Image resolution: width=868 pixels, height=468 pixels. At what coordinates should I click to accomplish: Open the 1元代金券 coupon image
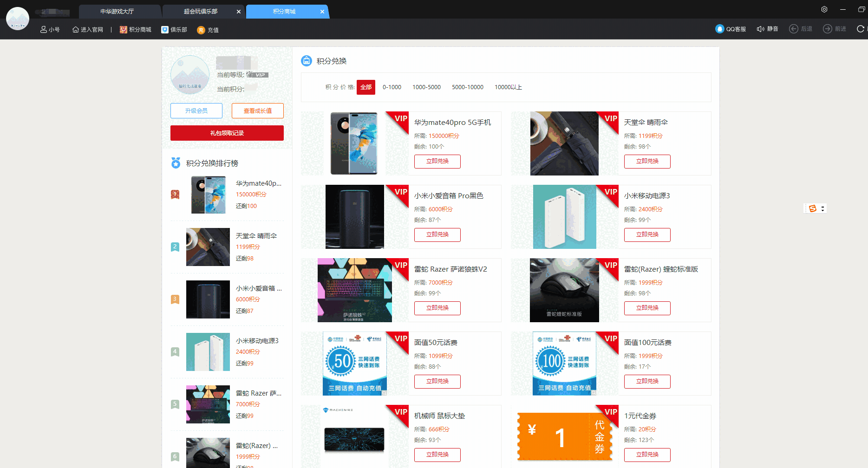click(565, 436)
